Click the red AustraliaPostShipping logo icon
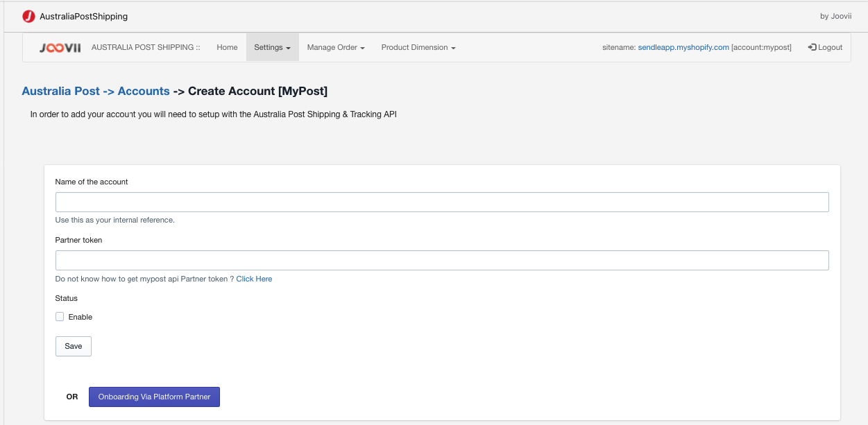868x425 pixels. coord(28,16)
